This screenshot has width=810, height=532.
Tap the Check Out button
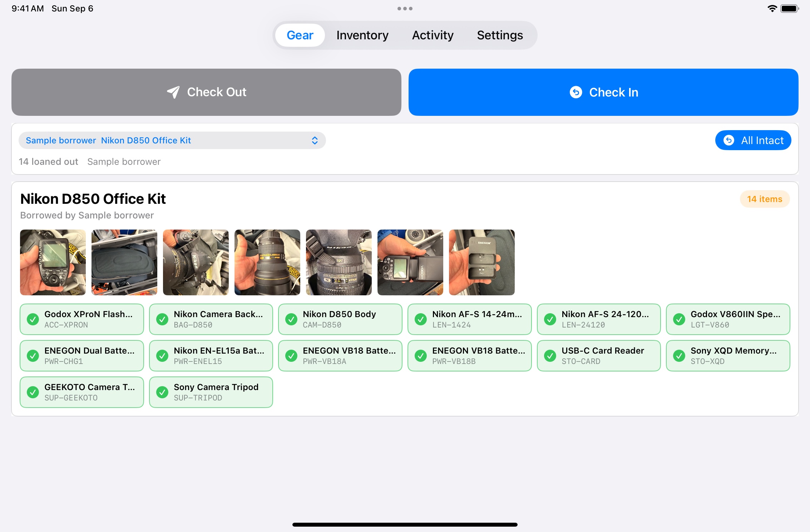tap(206, 92)
